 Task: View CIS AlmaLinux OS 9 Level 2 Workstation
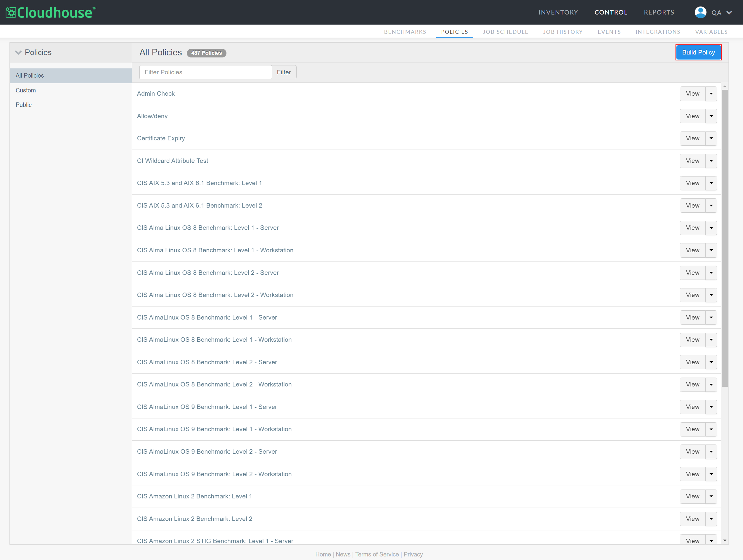(x=693, y=474)
